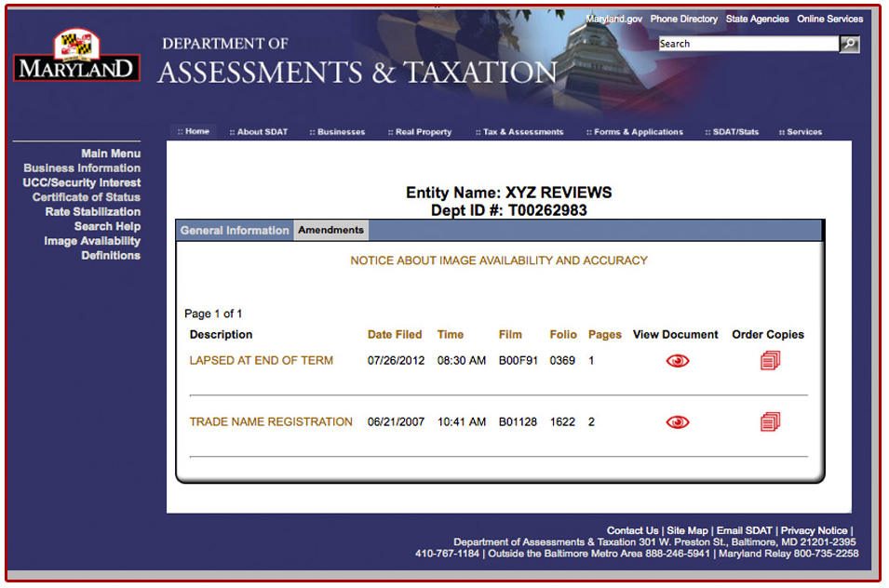The height and width of the screenshot is (588, 889).
Task: Sort by Folio column header
Action: click(563, 335)
